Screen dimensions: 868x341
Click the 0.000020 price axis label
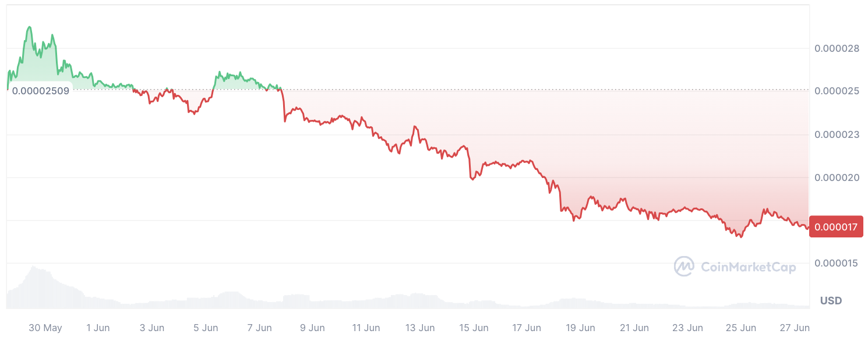click(x=836, y=177)
